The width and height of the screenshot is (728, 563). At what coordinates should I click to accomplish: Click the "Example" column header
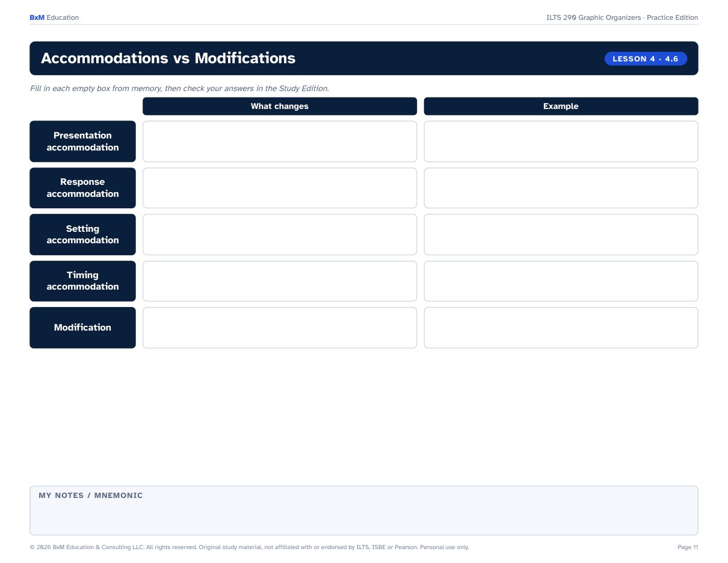[561, 106]
